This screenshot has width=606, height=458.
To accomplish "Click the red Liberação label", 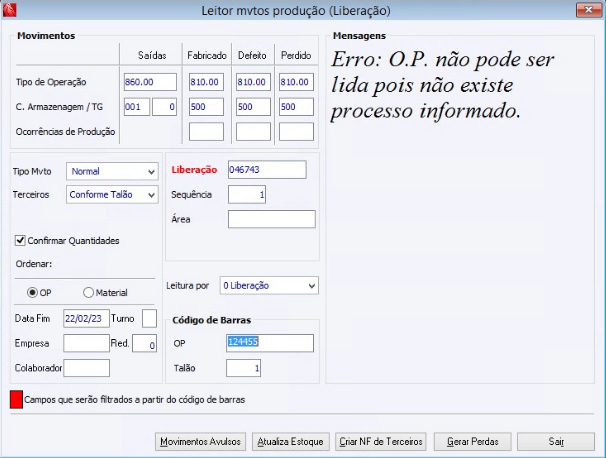I will coord(194,170).
